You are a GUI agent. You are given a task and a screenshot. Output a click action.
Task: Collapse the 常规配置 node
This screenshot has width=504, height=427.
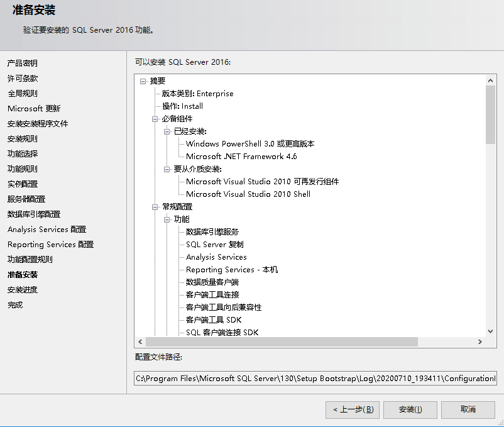(x=155, y=207)
